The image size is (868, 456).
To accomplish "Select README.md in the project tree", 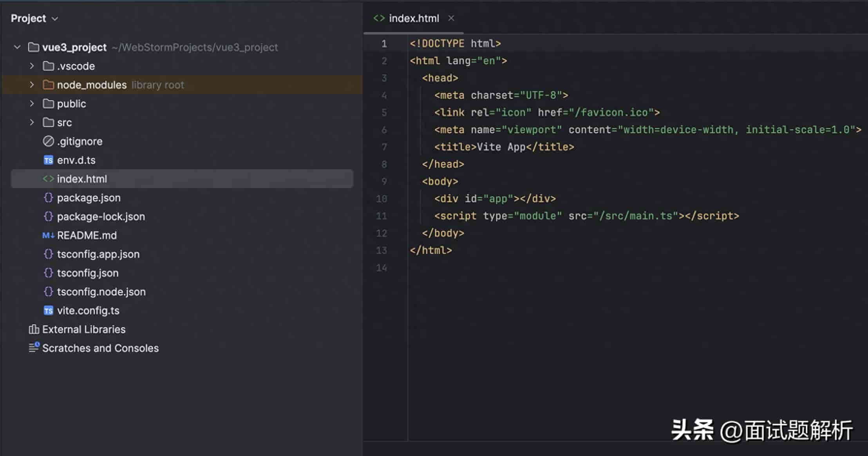I will coord(87,235).
